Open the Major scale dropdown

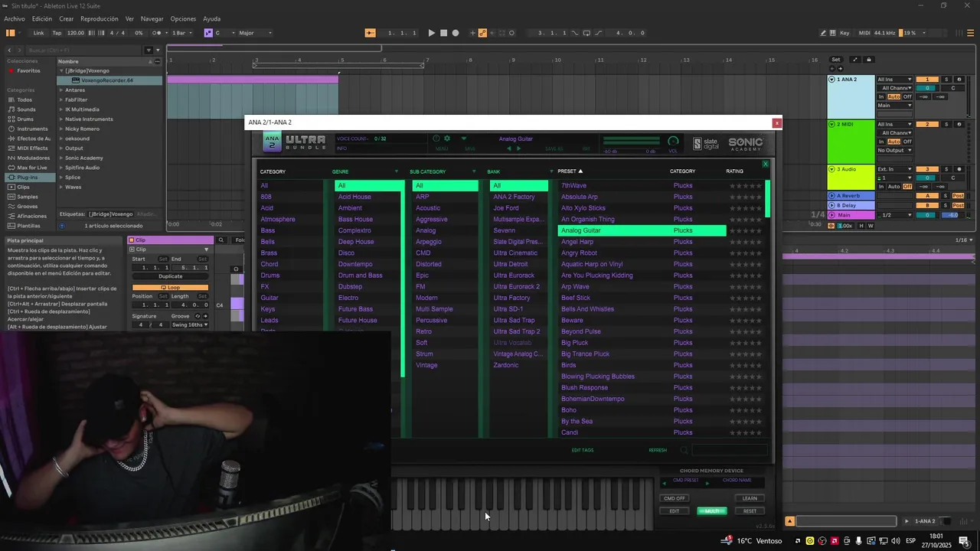pyautogui.click(x=255, y=33)
